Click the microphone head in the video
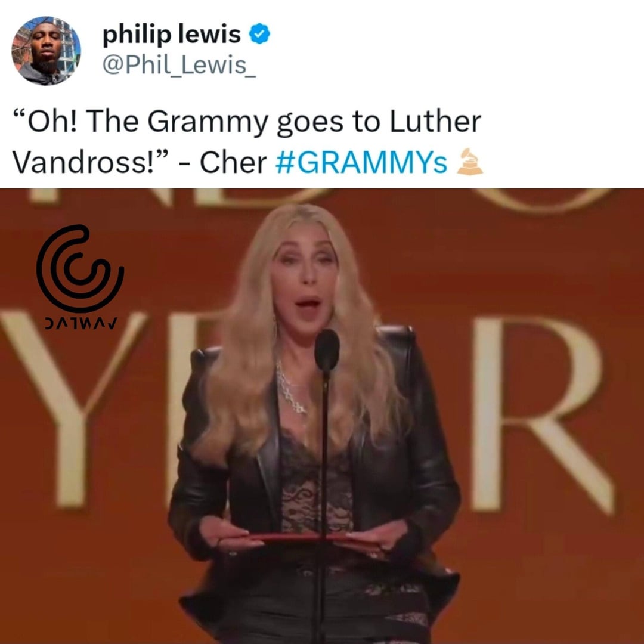Viewport: 644px width, 644px height. (327, 350)
